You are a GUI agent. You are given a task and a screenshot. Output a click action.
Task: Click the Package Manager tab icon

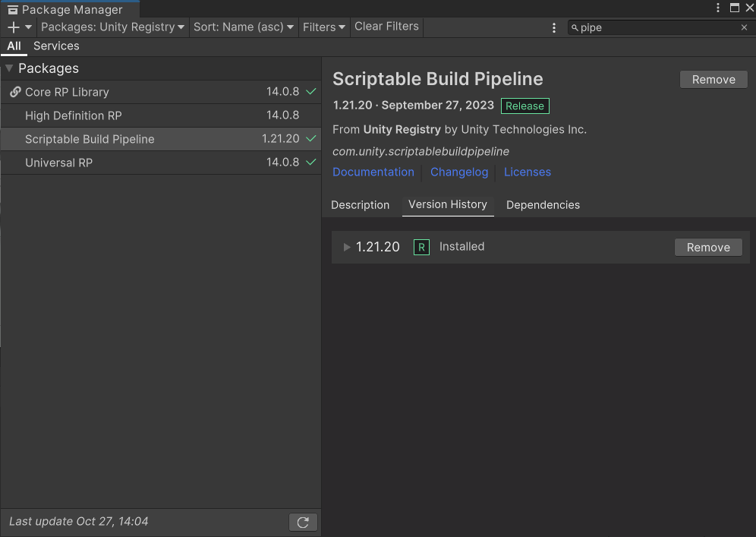[x=13, y=10]
